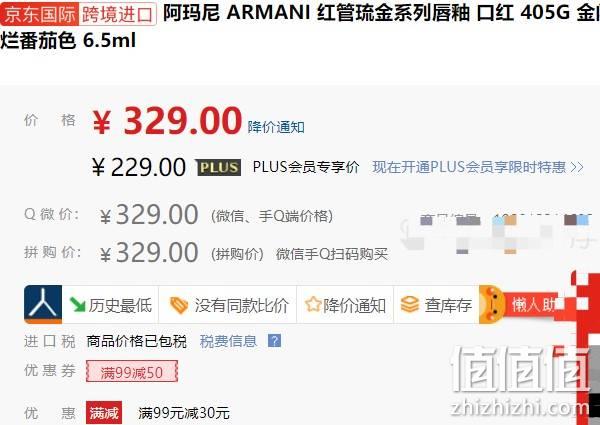Select 查库存 in the tracker toolbar
The image size is (600, 425).
(437, 305)
